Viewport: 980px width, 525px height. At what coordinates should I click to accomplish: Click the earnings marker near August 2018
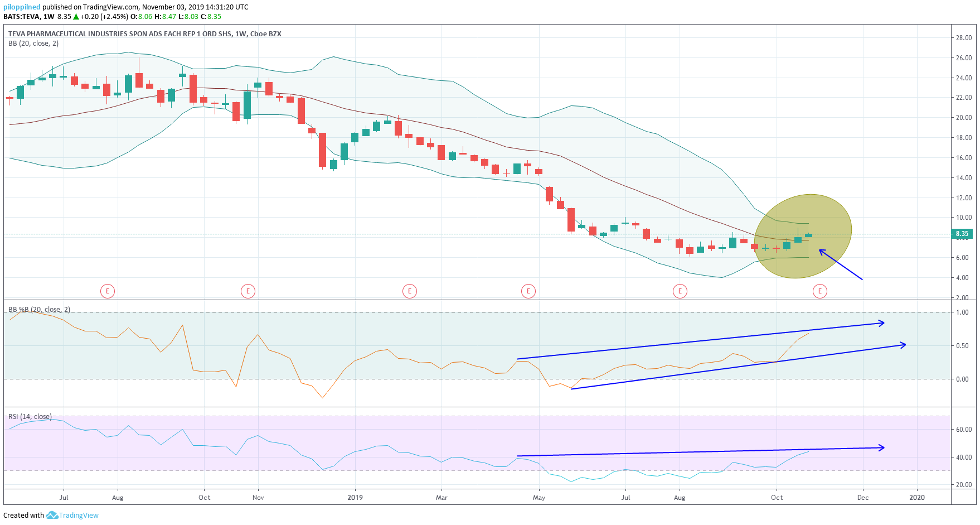pos(108,291)
